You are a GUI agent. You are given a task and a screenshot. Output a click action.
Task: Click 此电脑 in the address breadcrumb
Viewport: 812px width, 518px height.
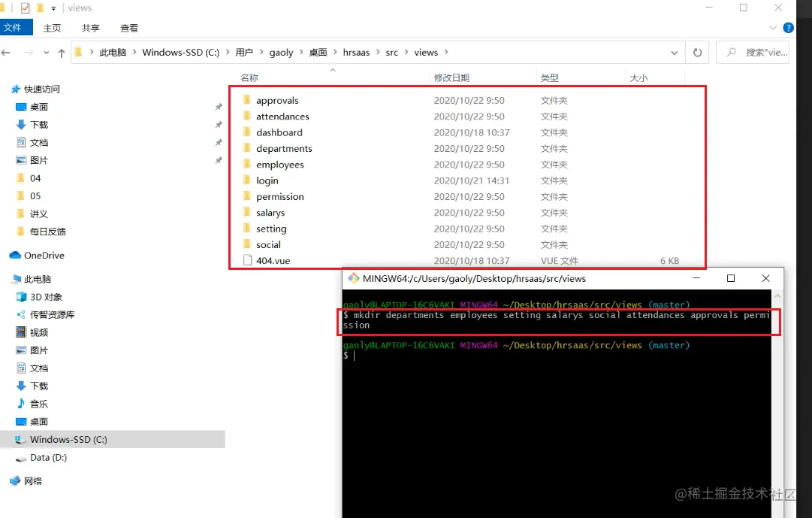(113, 53)
